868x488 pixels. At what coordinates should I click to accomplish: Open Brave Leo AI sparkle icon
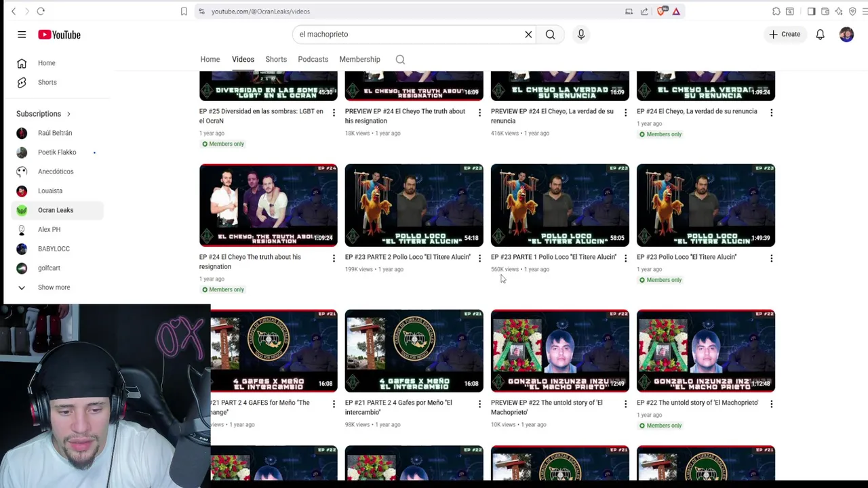pos(839,12)
